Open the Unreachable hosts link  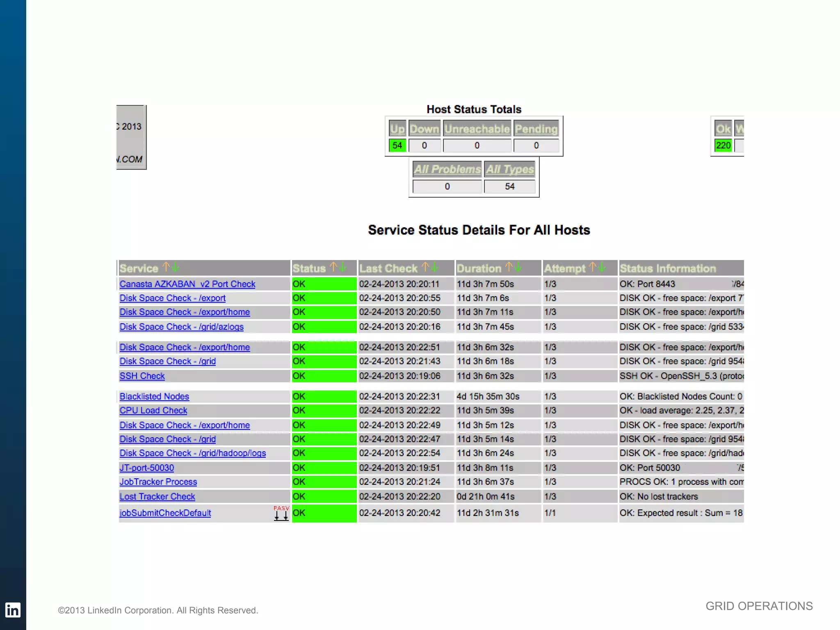point(477,129)
